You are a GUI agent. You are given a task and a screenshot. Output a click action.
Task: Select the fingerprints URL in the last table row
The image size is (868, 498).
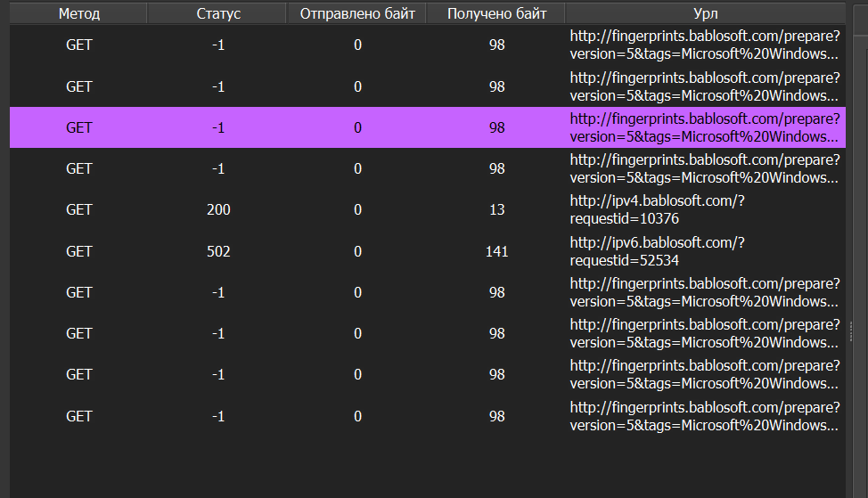[705, 416]
